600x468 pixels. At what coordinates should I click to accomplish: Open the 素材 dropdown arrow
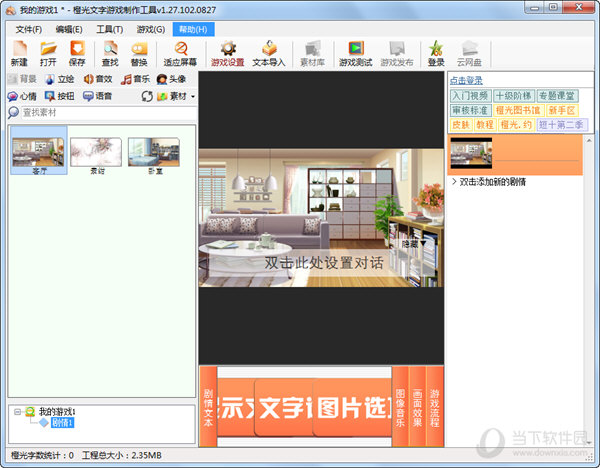coord(193,97)
